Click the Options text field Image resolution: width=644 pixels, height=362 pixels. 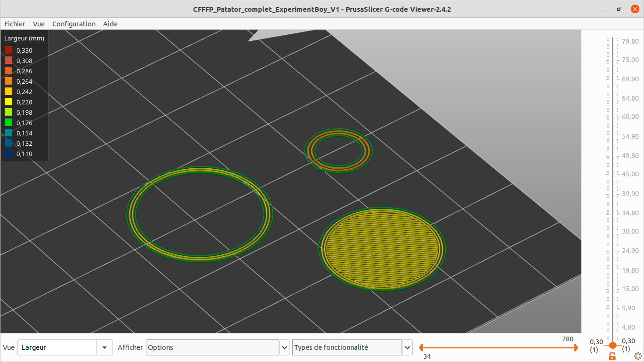coord(212,347)
